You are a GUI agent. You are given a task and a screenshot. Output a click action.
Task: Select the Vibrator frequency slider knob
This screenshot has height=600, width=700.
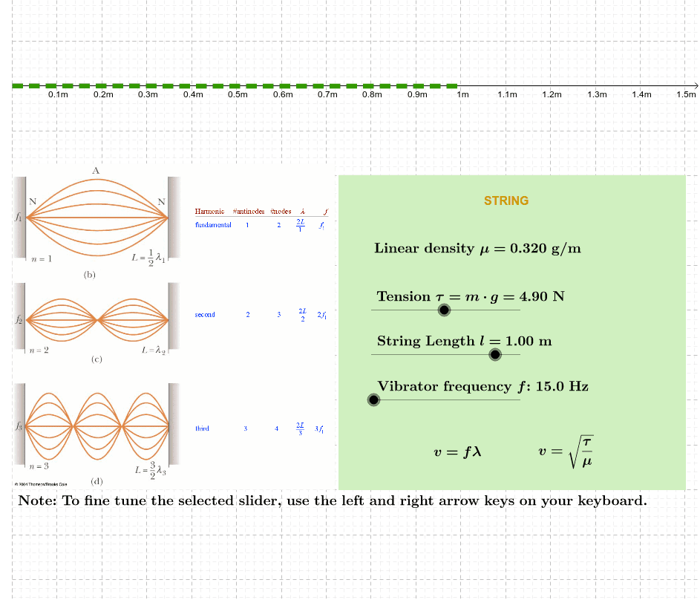(x=373, y=400)
